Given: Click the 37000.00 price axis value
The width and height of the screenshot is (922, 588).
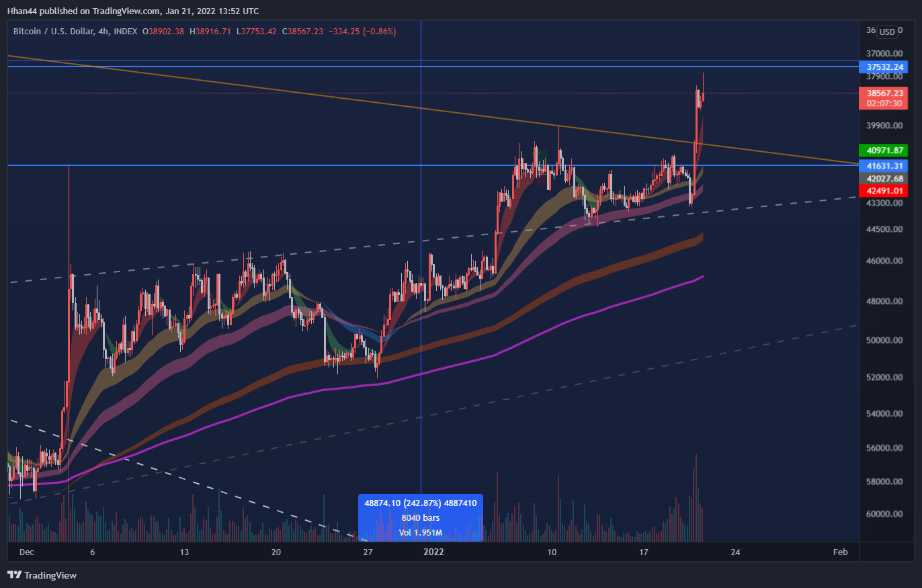Looking at the screenshot, I should click(x=884, y=54).
